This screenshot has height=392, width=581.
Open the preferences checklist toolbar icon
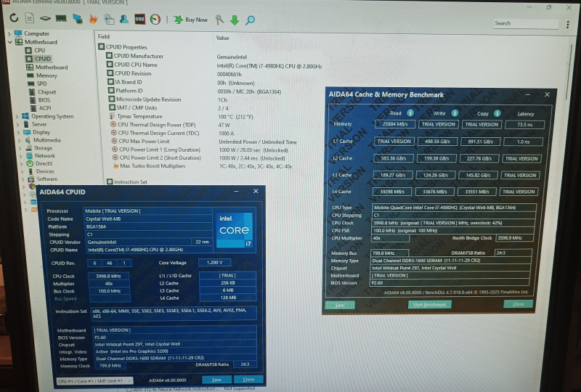point(109,19)
